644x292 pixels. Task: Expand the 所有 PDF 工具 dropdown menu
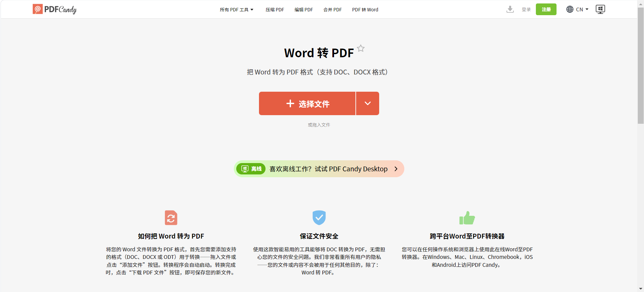click(237, 10)
